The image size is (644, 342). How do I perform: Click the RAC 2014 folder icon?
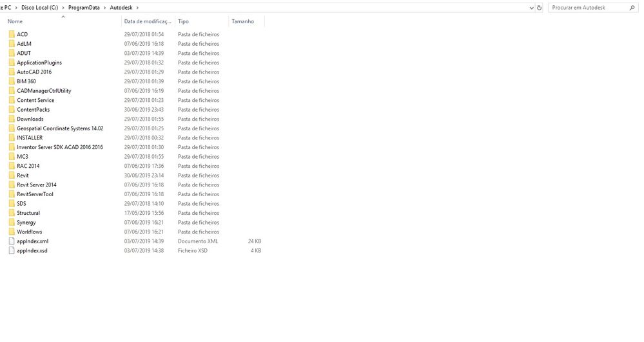pos(12,166)
